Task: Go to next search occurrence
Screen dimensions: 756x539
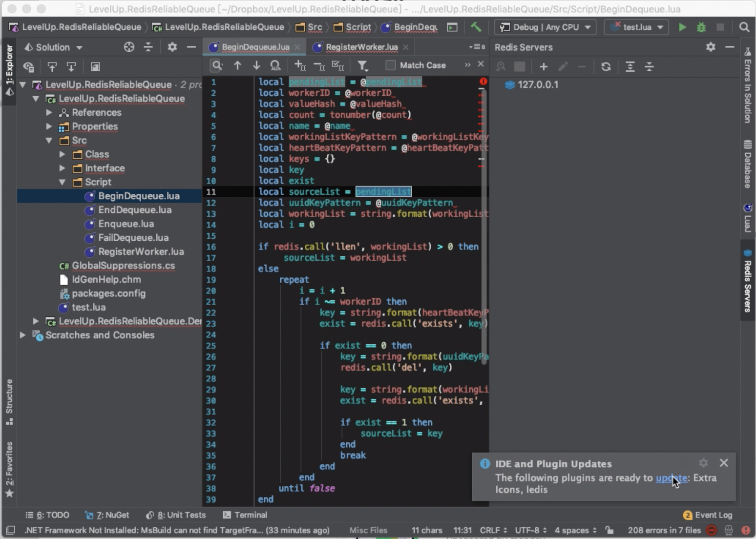Action: pos(256,65)
